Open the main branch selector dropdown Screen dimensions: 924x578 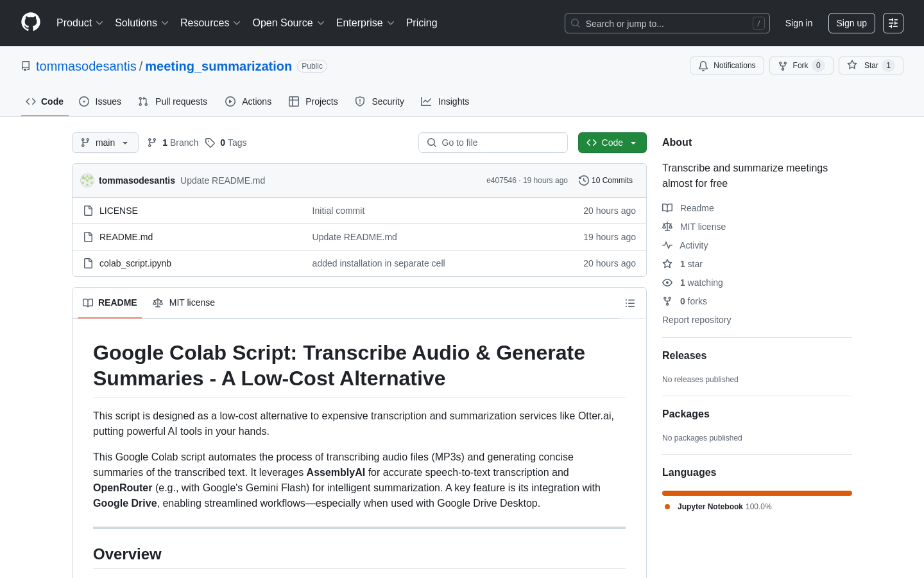click(x=105, y=143)
